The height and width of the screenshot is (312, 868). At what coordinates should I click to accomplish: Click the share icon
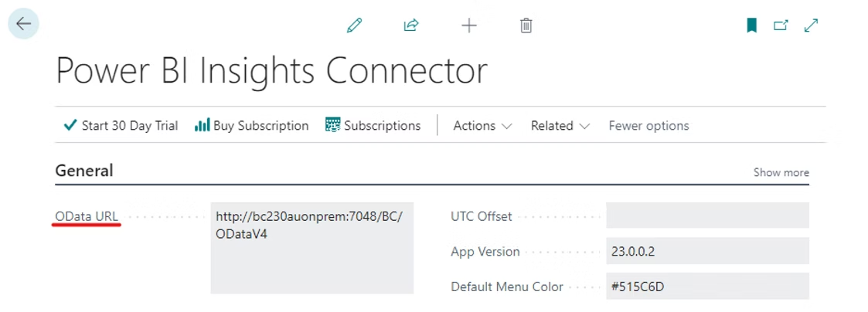point(411,25)
